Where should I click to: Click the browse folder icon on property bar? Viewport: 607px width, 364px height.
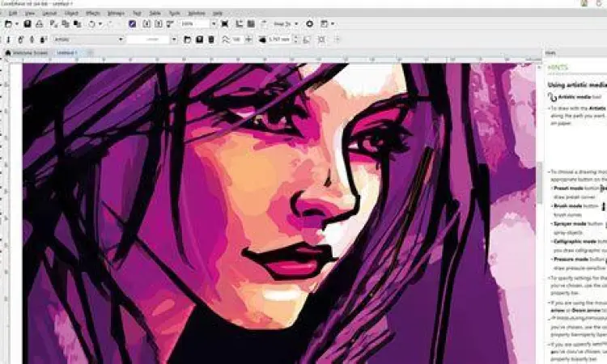coord(187,39)
